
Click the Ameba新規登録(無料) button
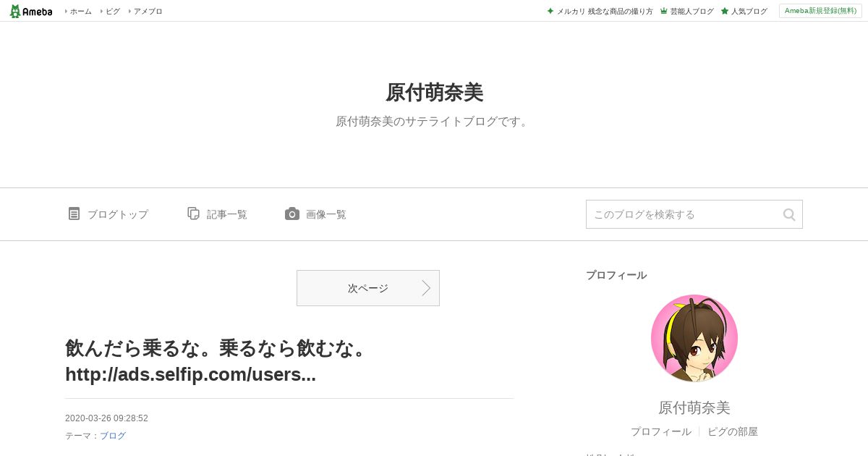[820, 11]
